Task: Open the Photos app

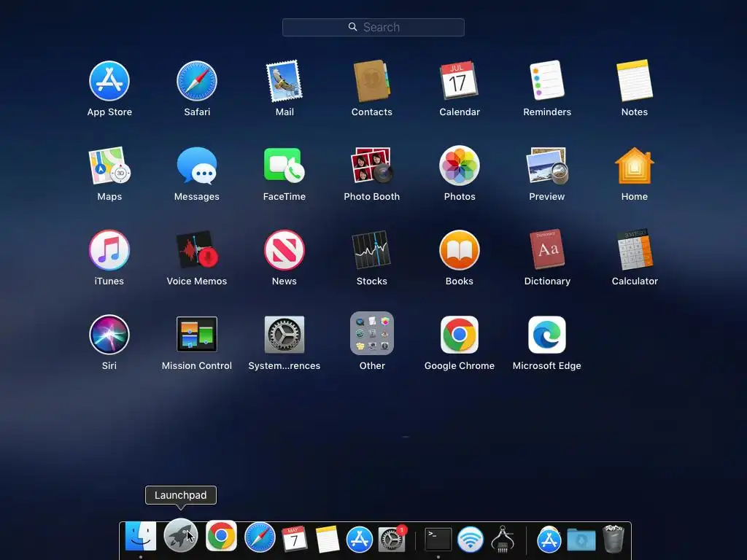Action: pos(460,166)
